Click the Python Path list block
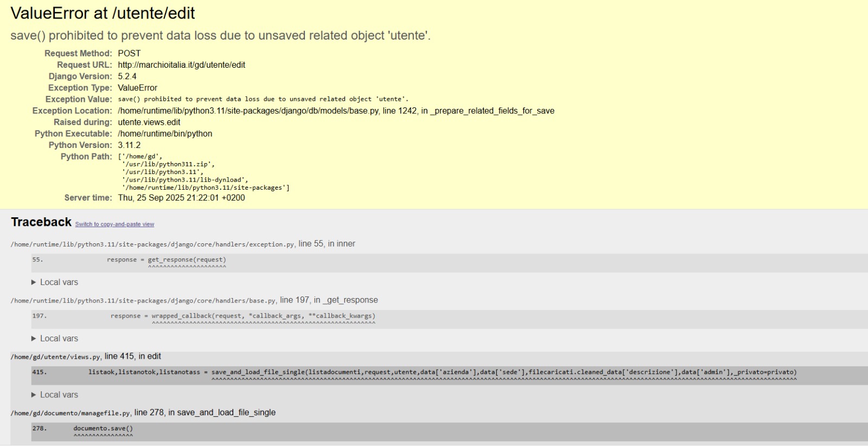 [x=204, y=172]
